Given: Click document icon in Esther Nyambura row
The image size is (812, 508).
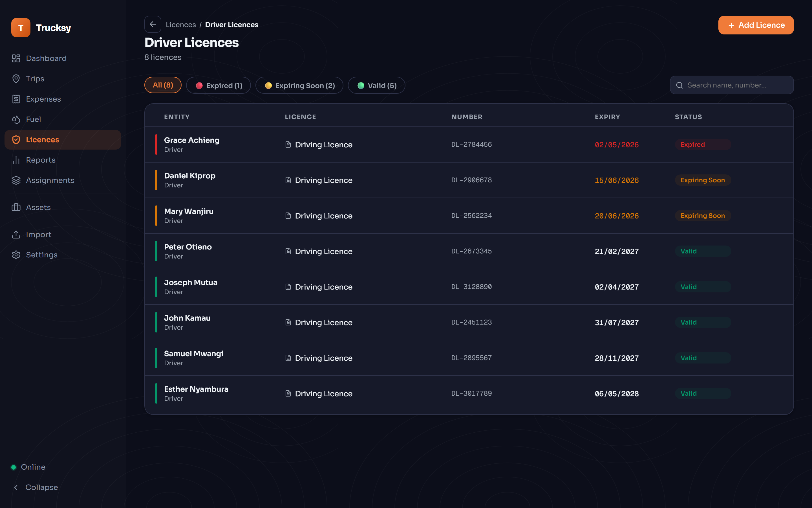Looking at the screenshot, I should (x=288, y=394).
